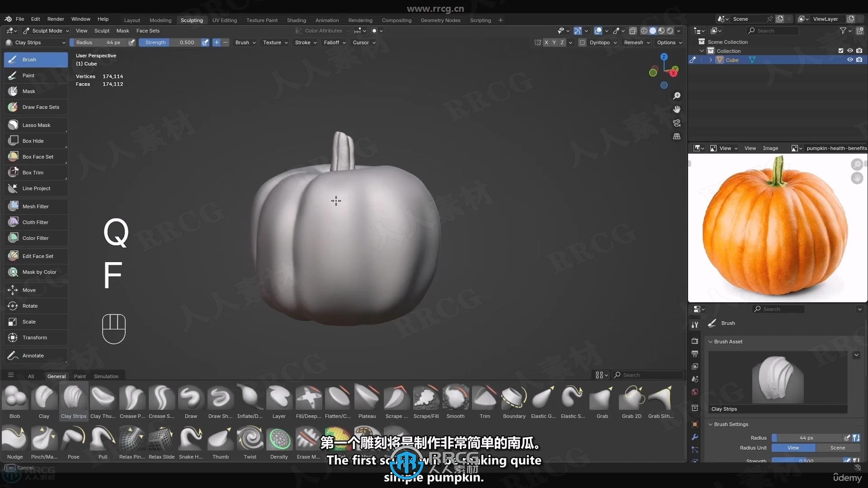Select the Move tool
The image size is (868, 488).
tap(36, 290)
